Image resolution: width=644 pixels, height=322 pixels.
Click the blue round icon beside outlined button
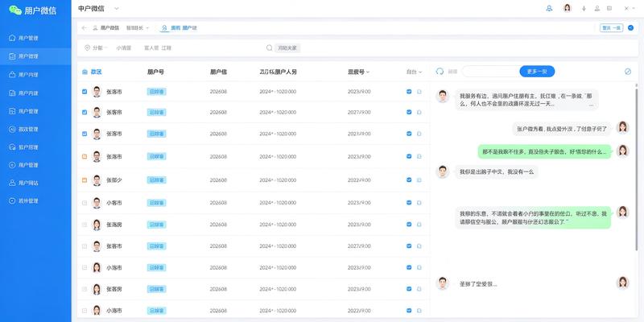coord(630,28)
